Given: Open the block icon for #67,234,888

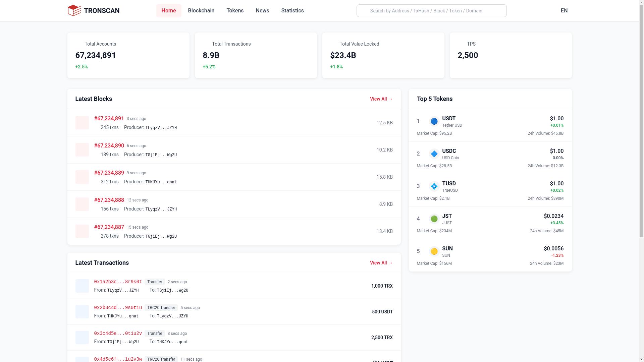Looking at the screenshot, I should coord(82,204).
